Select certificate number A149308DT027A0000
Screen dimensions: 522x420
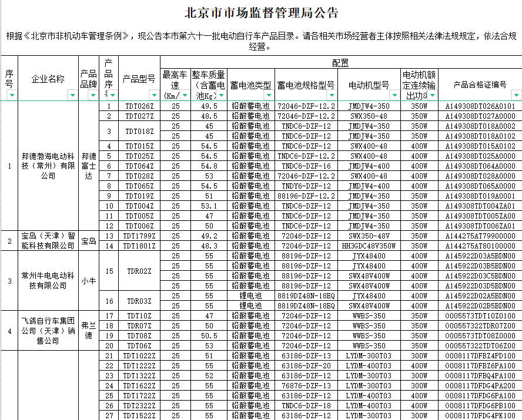[480, 116]
